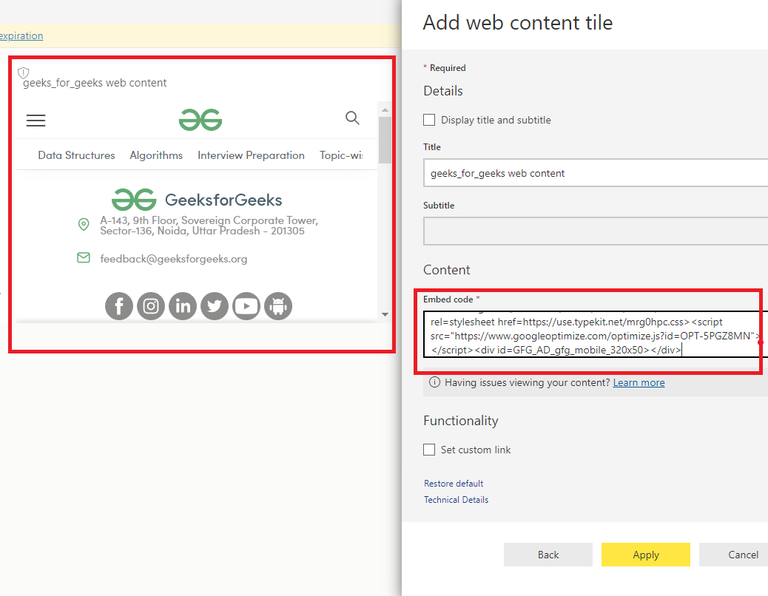
Task: Open Data Structures tab
Action: click(x=76, y=155)
